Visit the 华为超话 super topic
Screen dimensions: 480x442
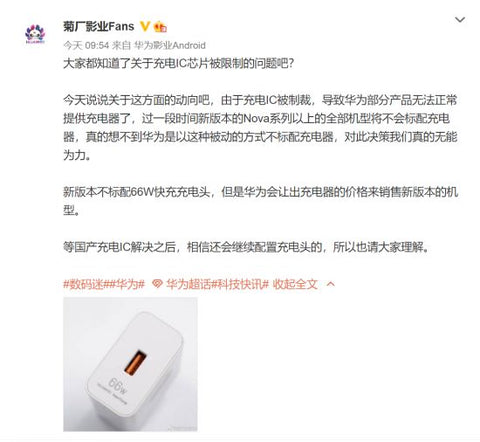click(x=189, y=284)
